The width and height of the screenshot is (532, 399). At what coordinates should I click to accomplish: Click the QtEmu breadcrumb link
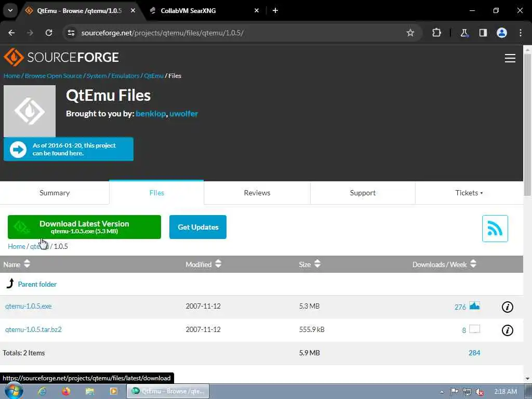154,76
